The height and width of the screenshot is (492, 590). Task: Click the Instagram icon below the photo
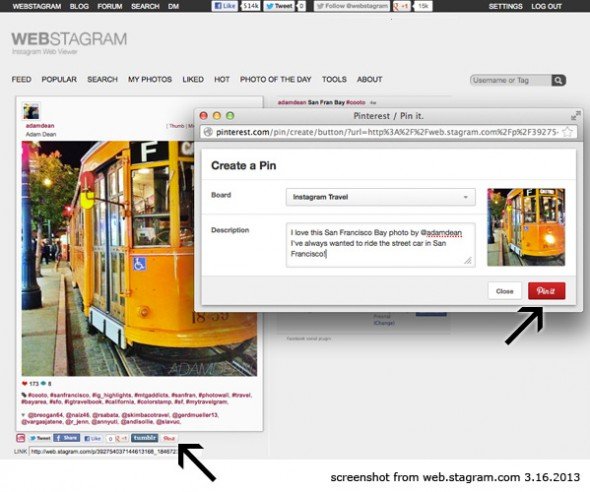pos(21,438)
